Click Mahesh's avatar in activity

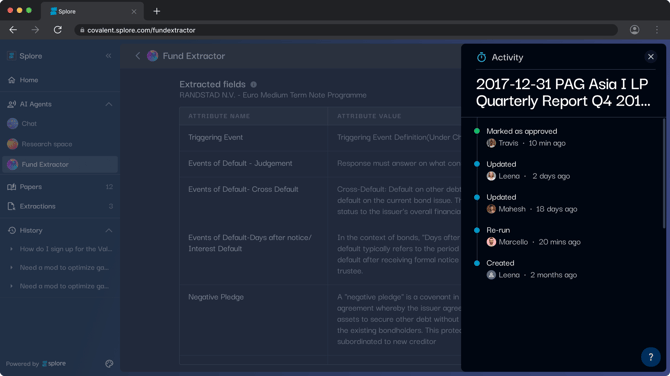tap(491, 209)
